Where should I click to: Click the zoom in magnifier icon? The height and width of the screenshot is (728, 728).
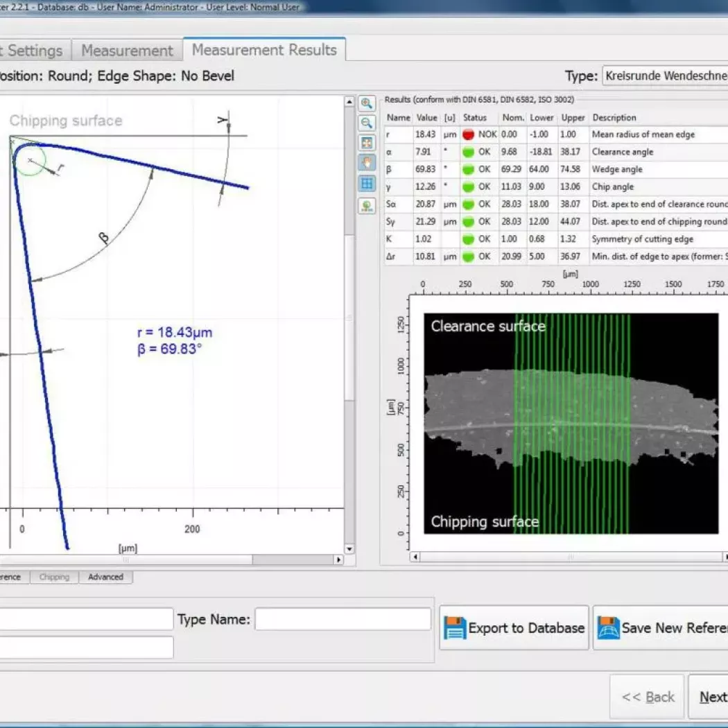[x=367, y=104]
